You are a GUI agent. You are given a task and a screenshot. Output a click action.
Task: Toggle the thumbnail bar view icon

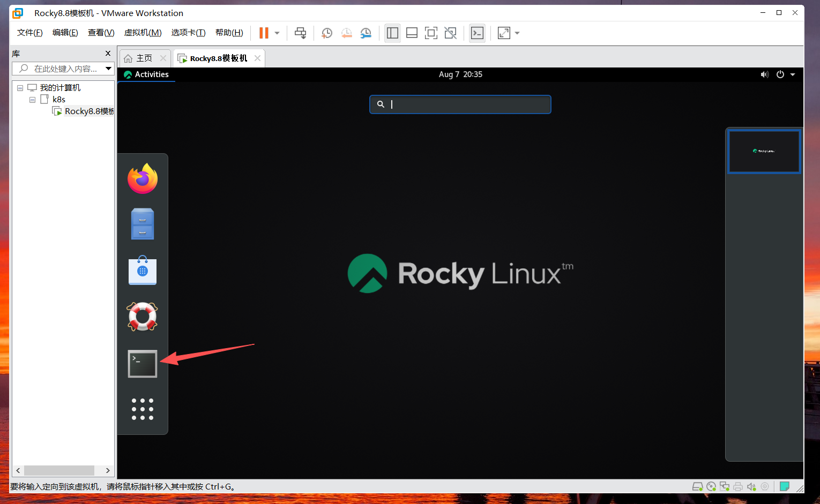tap(412, 33)
